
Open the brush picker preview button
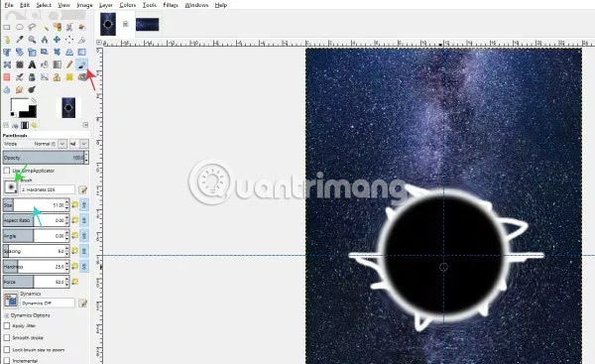pos(11,186)
